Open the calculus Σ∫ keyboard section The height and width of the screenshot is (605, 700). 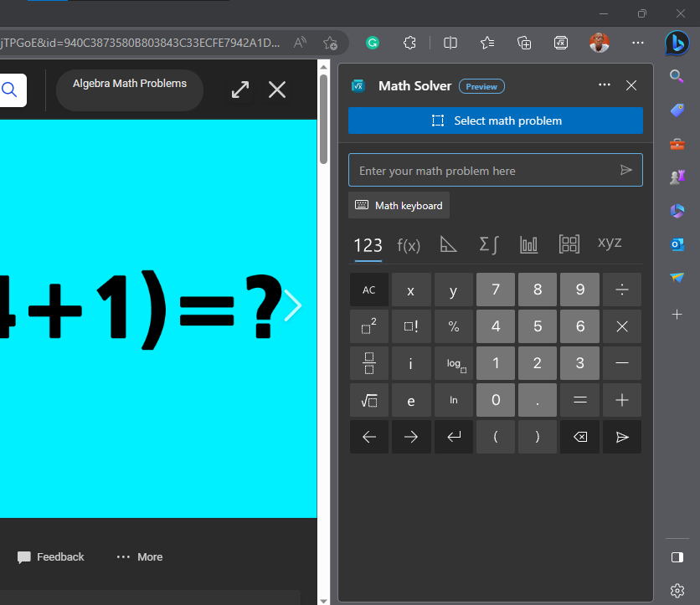[489, 244]
